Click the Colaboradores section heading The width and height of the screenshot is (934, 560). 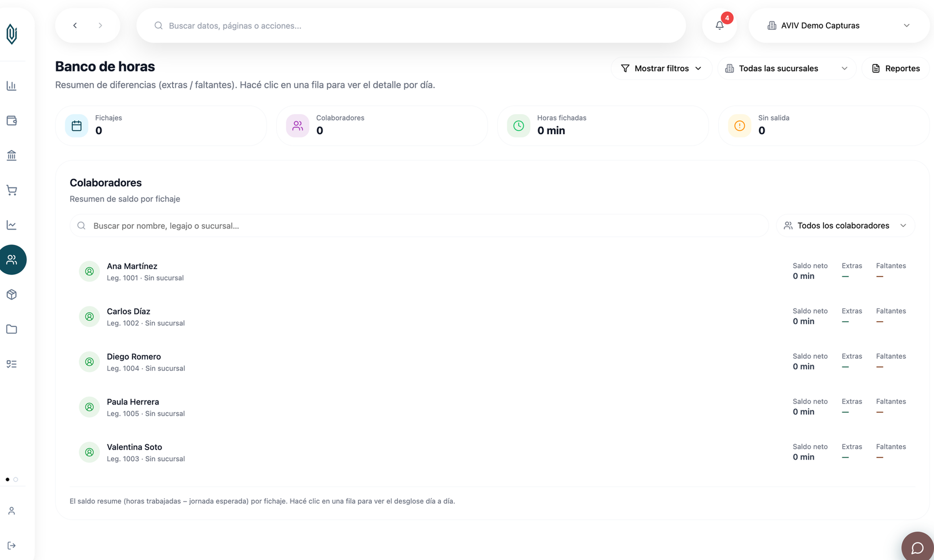click(x=106, y=183)
